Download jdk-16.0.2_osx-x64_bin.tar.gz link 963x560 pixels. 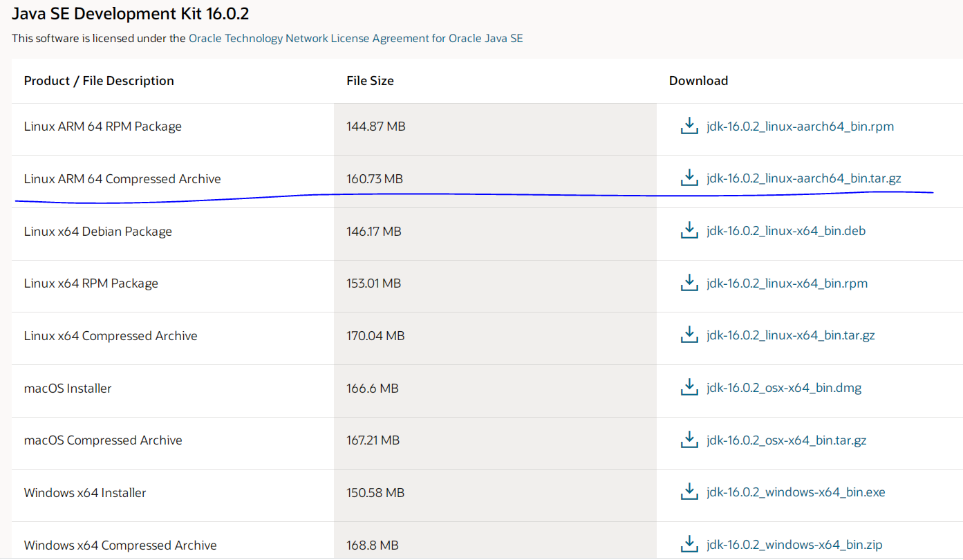(787, 440)
